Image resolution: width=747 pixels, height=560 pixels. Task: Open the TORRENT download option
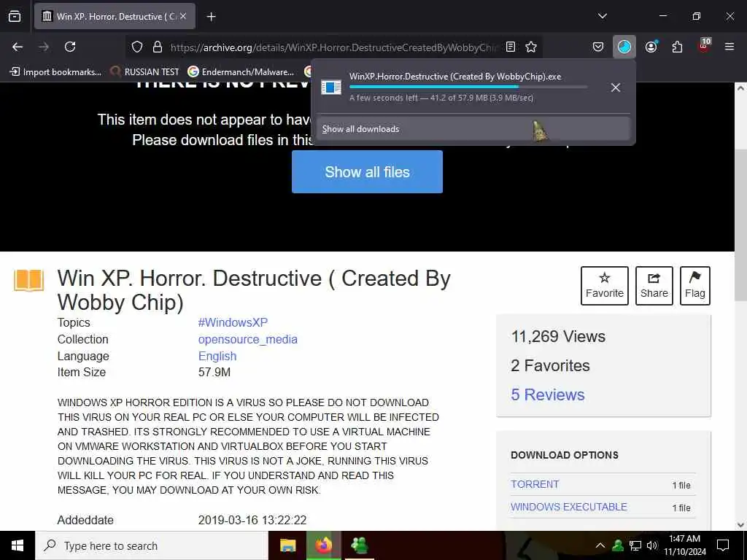[535, 484]
